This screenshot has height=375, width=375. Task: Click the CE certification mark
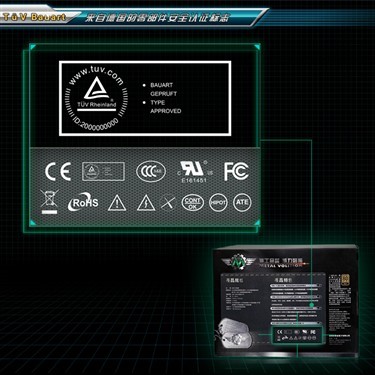coord(58,172)
